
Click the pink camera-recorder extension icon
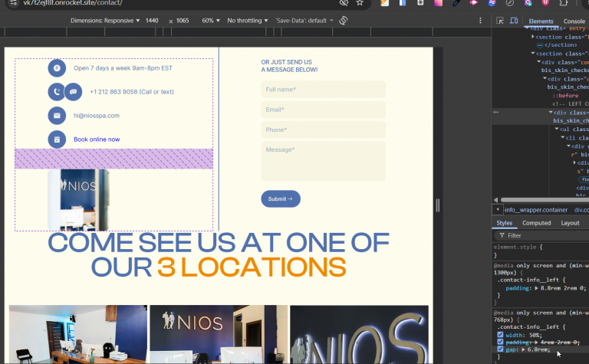[x=474, y=2]
